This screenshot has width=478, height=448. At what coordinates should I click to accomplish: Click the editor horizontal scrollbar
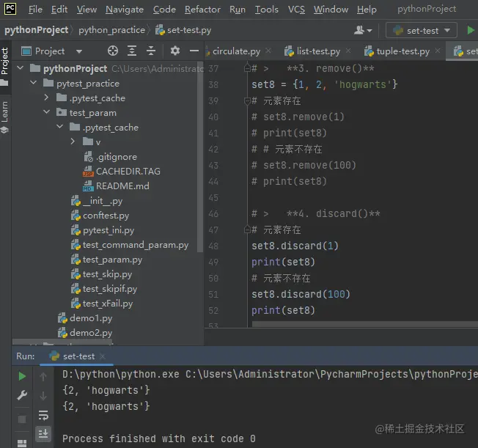tap(364, 324)
